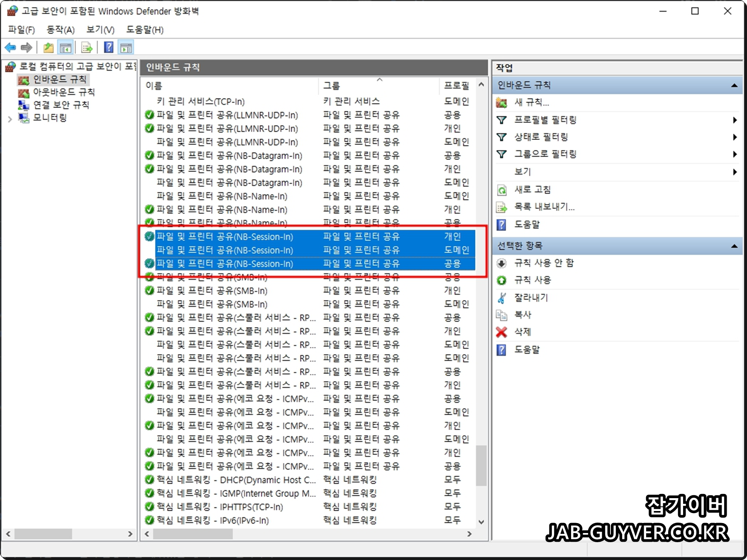
Task: Collapse the 선택한 항목 actions section
Action: (734, 246)
